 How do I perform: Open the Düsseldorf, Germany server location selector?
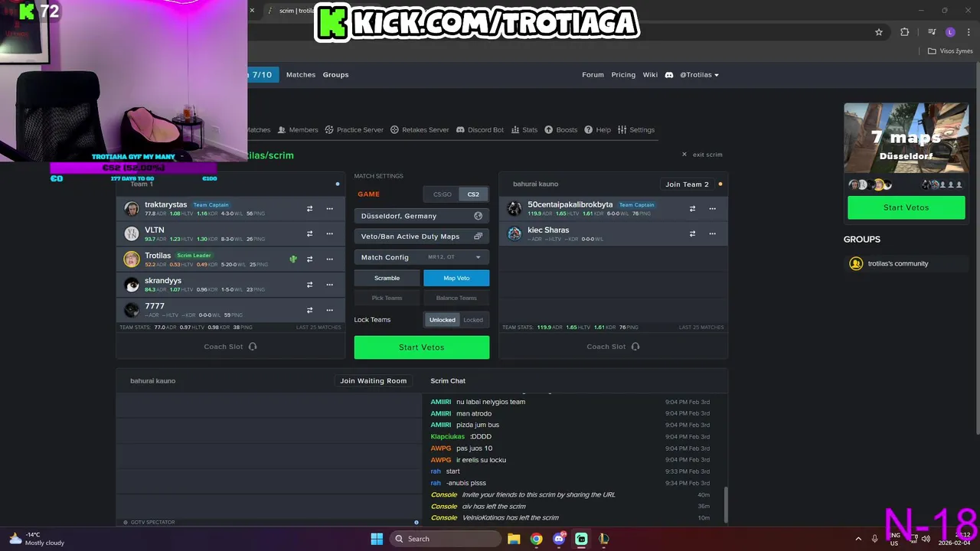421,216
